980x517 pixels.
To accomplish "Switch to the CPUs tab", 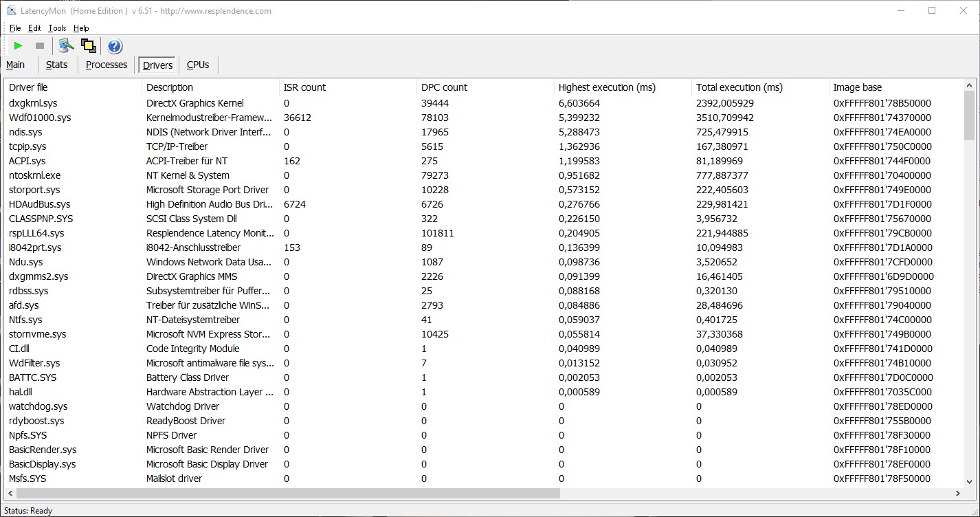I will pyautogui.click(x=198, y=65).
